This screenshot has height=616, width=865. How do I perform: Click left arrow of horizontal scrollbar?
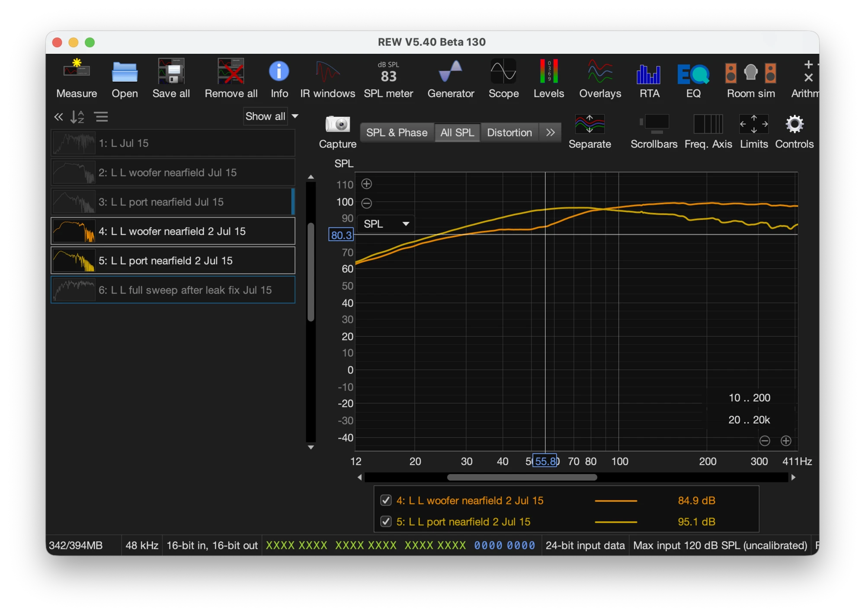pos(360,477)
